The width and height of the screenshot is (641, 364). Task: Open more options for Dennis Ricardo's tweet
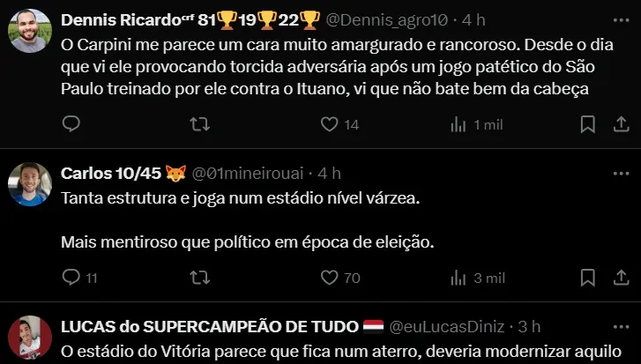621,20
